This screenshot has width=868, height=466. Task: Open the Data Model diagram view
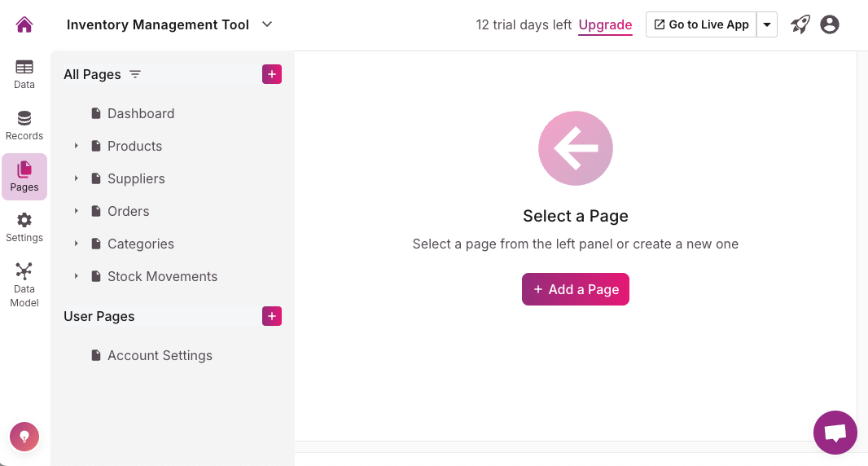(x=24, y=284)
